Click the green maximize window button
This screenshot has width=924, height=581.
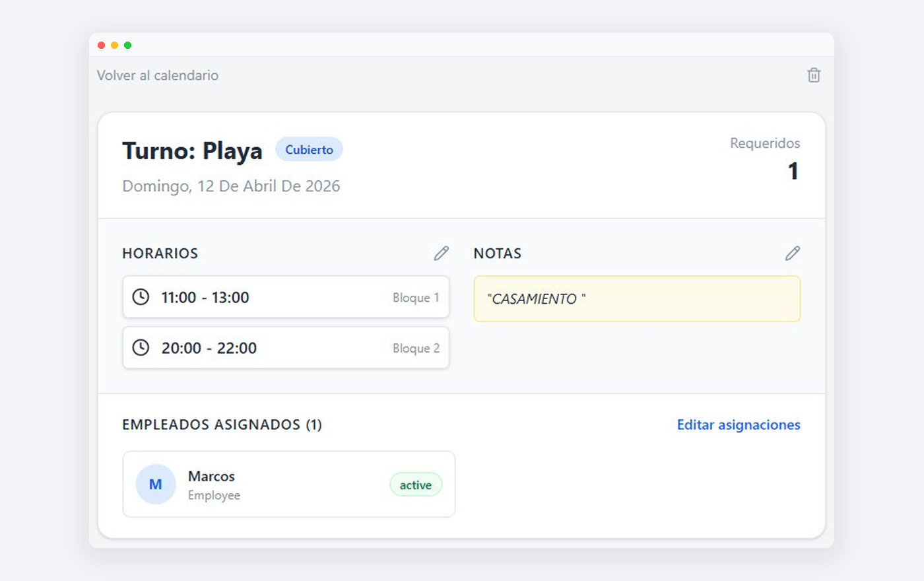click(x=127, y=45)
